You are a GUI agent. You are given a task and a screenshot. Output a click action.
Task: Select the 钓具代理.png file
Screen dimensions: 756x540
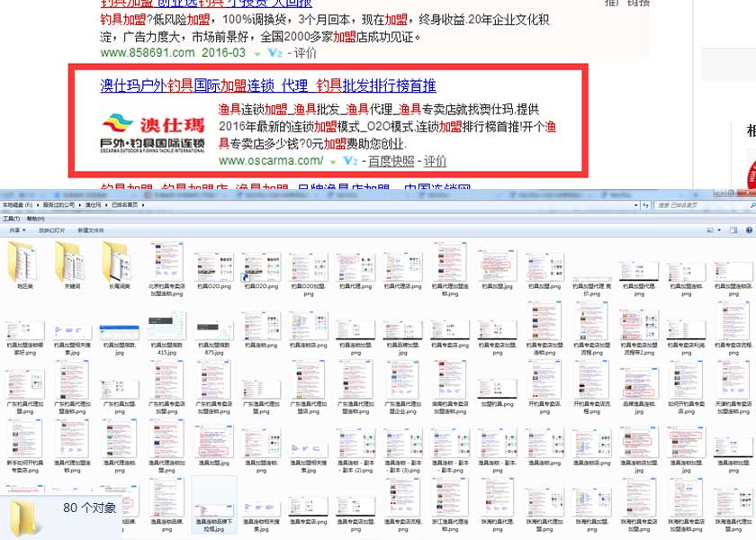(355, 270)
